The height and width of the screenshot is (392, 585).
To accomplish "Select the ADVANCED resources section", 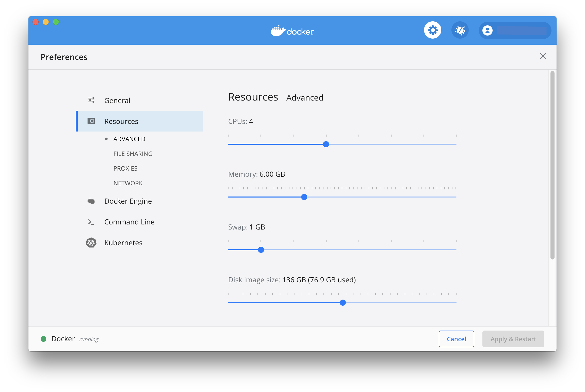I will [x=129, y=139].
